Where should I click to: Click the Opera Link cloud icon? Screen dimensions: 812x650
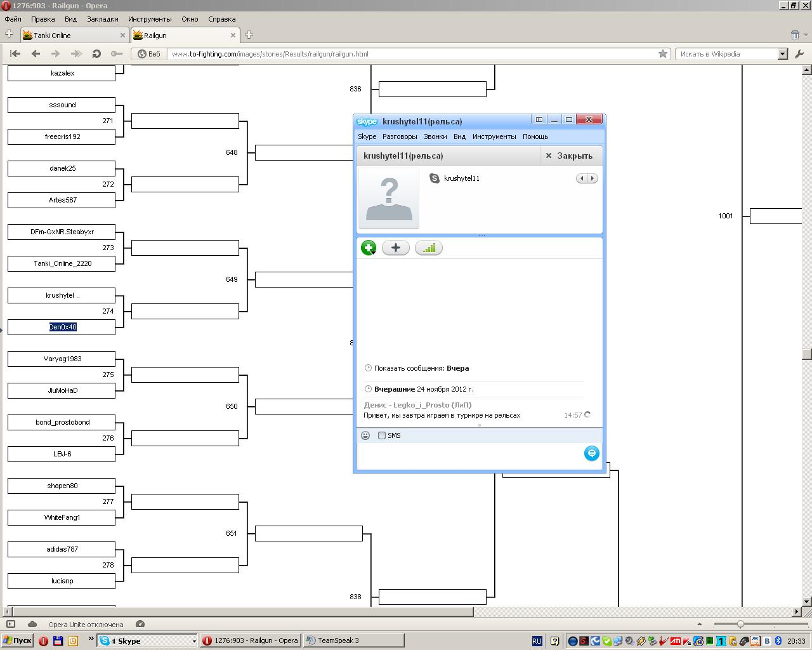pos(32,624)
